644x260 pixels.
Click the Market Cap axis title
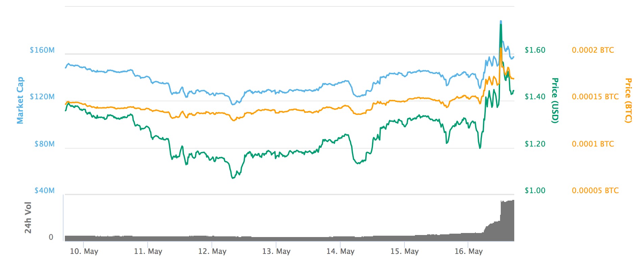(20, 100)
